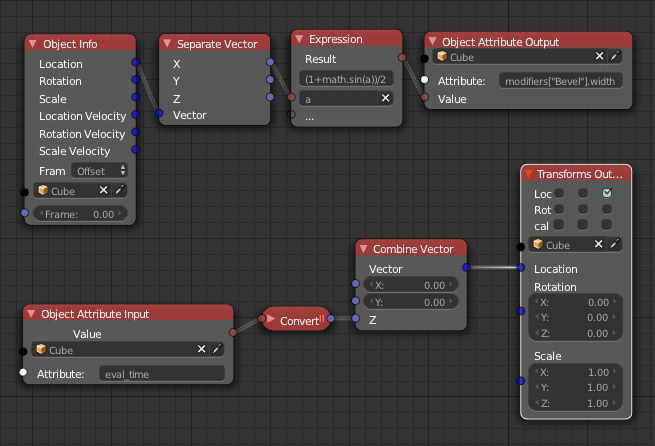Toggle Scale X checkbox in Transforms Output
Image resolution: width=655 pixels, height=446 pixels.
[x=559, y=225]
